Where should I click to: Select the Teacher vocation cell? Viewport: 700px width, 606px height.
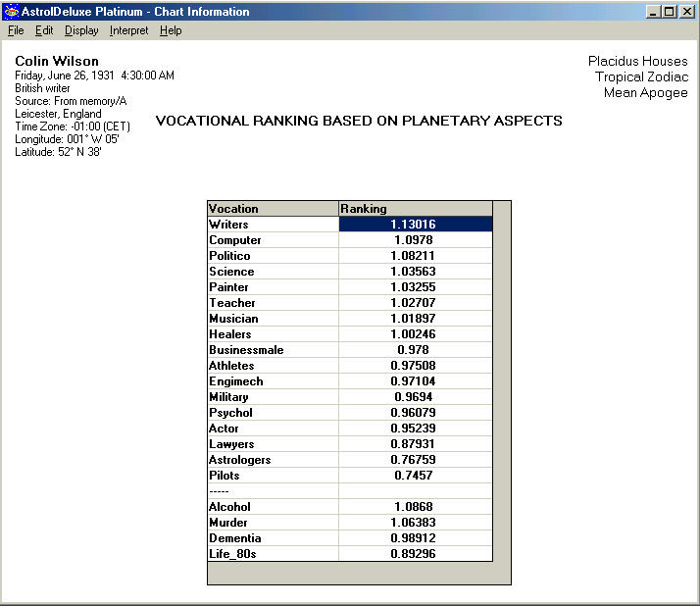click(274, 303)
